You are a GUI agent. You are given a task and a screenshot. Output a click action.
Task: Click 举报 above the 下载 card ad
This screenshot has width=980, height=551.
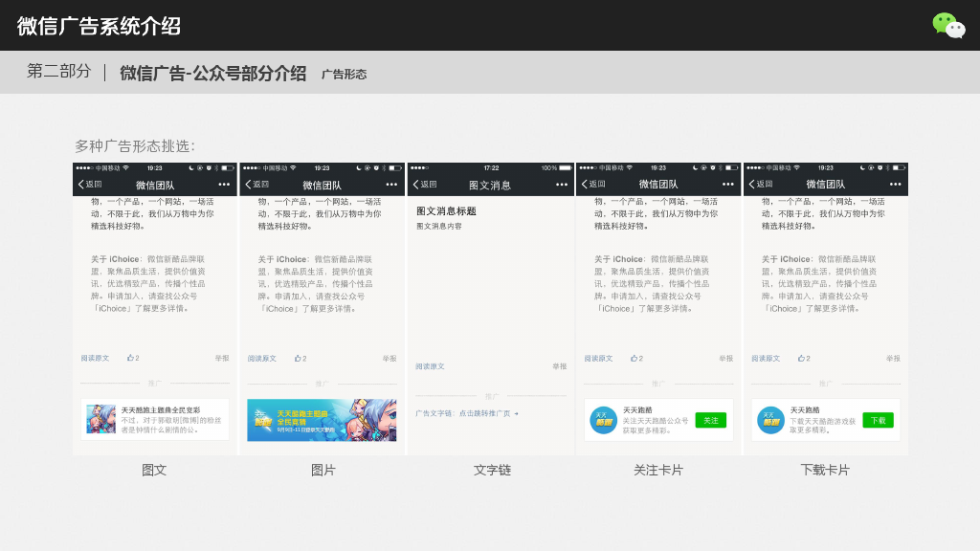[x=893, y=358]
